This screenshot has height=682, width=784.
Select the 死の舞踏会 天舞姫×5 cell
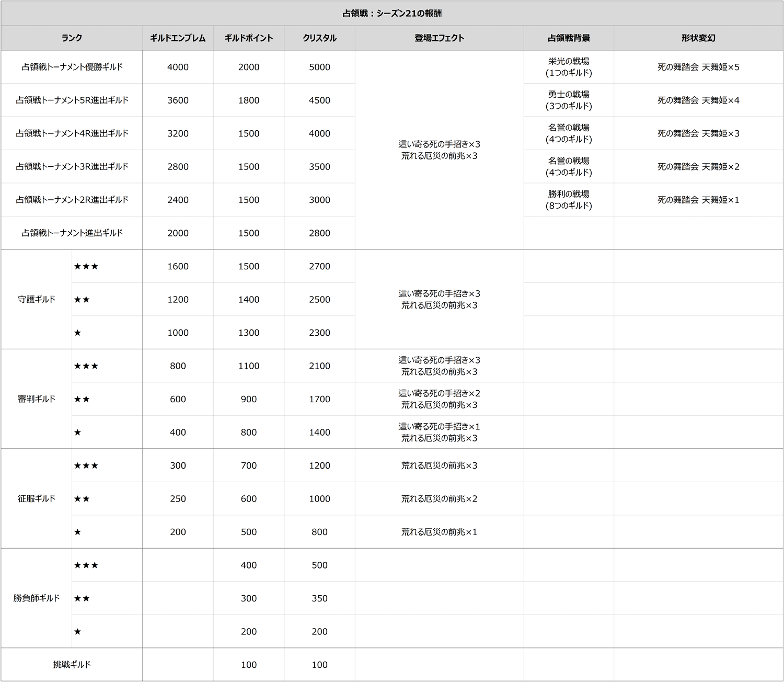click(x=698, y=67)
